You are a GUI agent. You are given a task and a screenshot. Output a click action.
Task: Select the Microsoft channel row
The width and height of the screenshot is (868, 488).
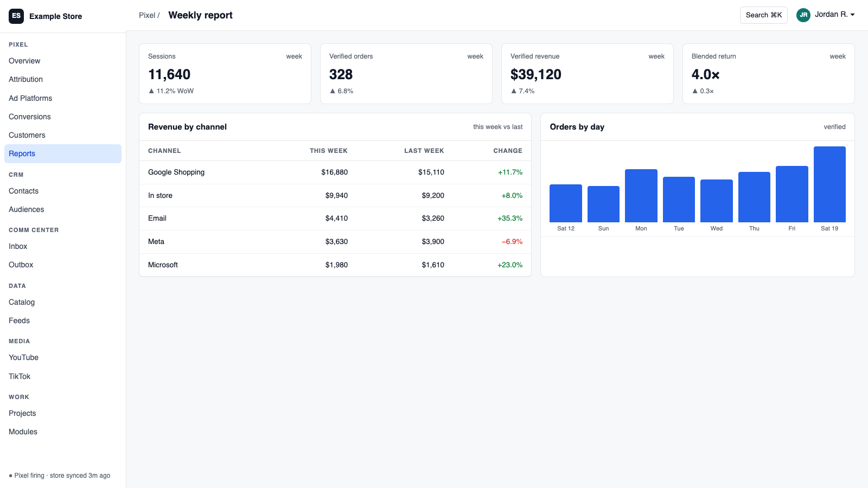(x=335, y=265)
